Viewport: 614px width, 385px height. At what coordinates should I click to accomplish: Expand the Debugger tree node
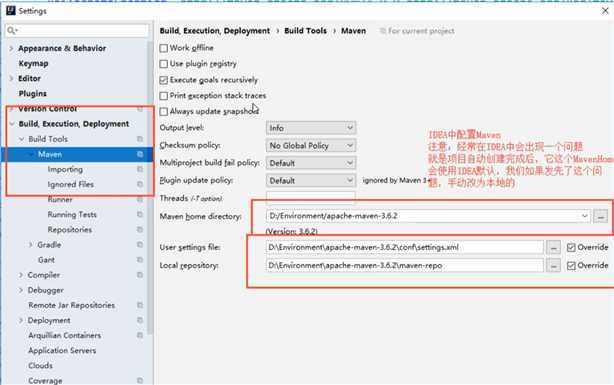pyautogui.click(x=21, y=290)
